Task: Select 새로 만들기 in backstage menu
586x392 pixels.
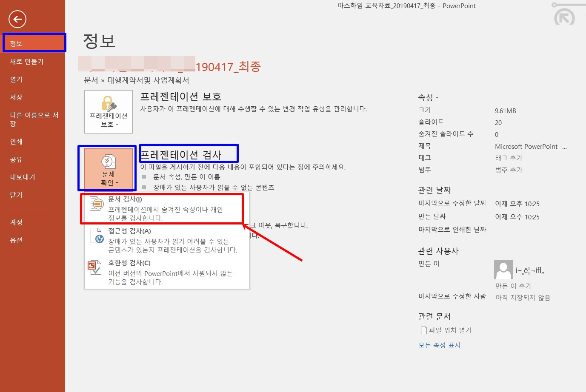Action: coord(32,62)
